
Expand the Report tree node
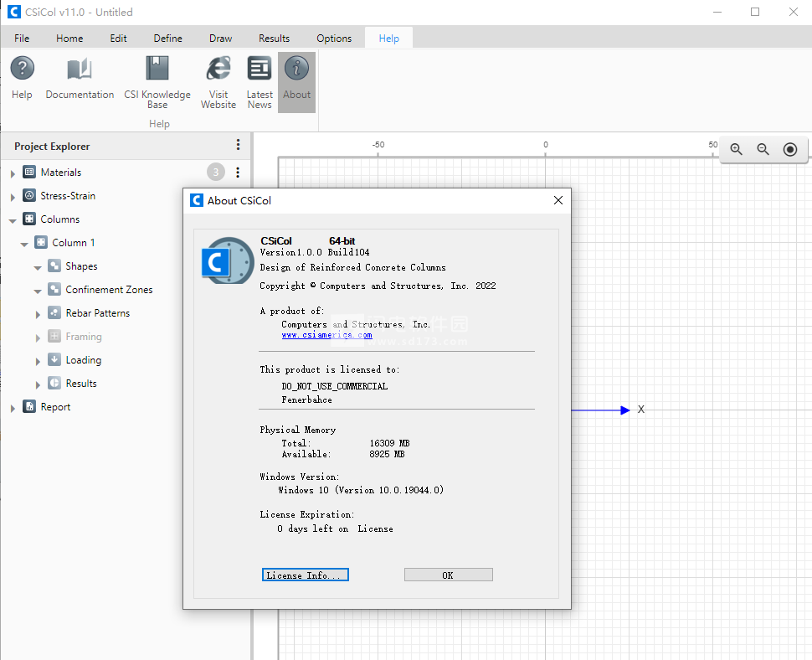[13, 408]
